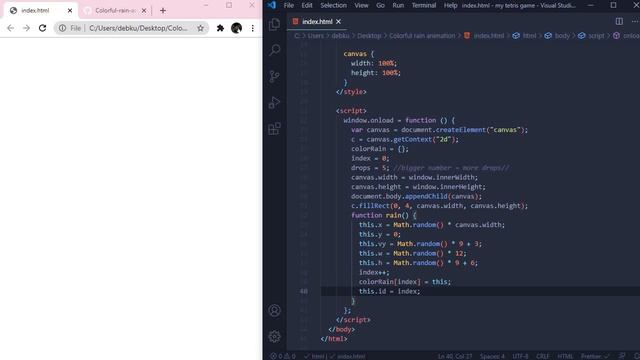Click Prettier status bar item

pos(595,356)
